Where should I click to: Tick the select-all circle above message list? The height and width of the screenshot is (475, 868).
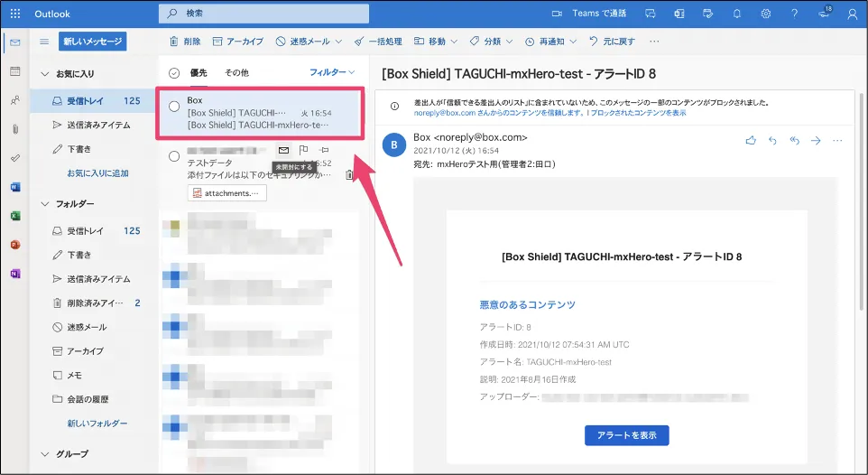click(x=174, y=72)
